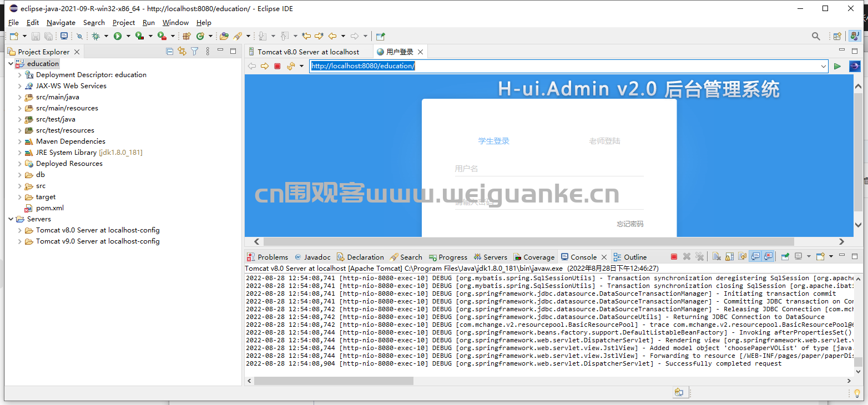Image resolution: width=868 pixels, height=405 pixels.
Task: Toggle Scroll Lock in Console
Action: pos(729,257)
